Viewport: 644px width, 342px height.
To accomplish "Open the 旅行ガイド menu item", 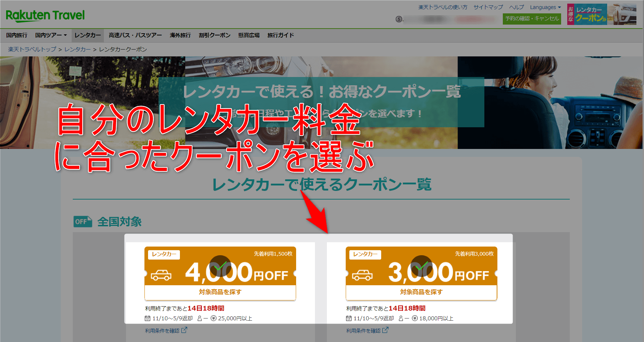I will coord(280,35).
